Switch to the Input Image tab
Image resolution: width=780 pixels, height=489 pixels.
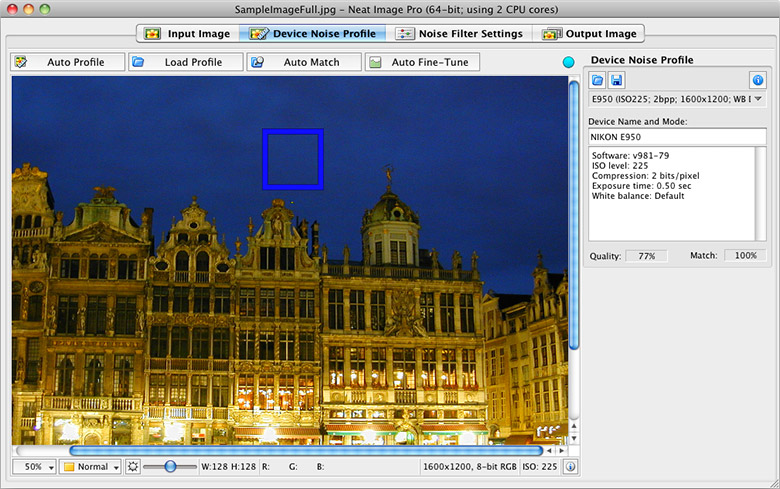point(188,34)
